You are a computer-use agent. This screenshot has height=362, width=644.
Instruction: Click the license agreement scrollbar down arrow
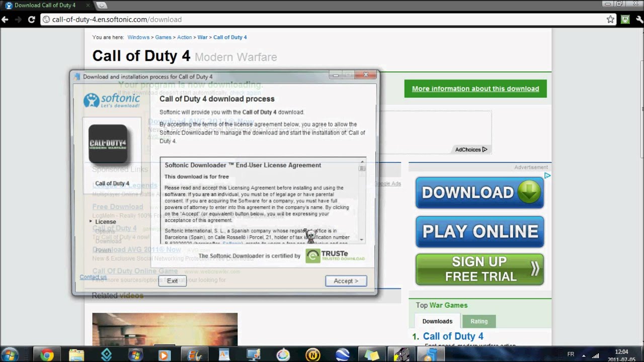(362, 239)
